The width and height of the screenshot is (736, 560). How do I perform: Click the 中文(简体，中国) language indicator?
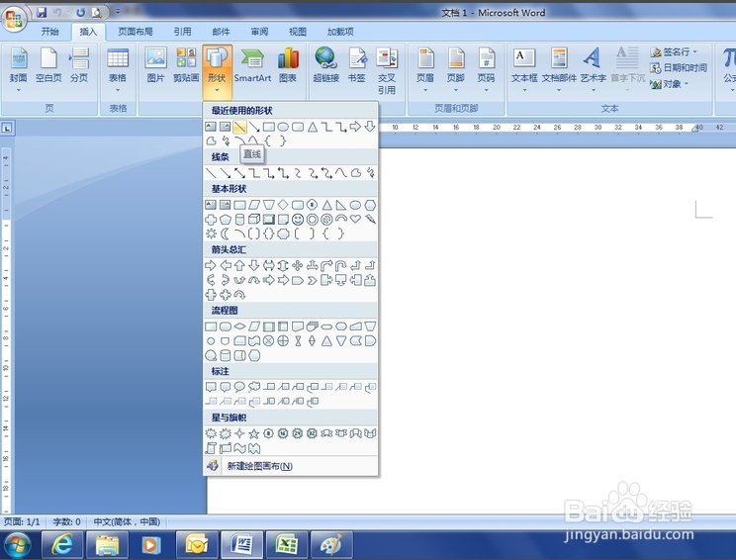[127, 522]
